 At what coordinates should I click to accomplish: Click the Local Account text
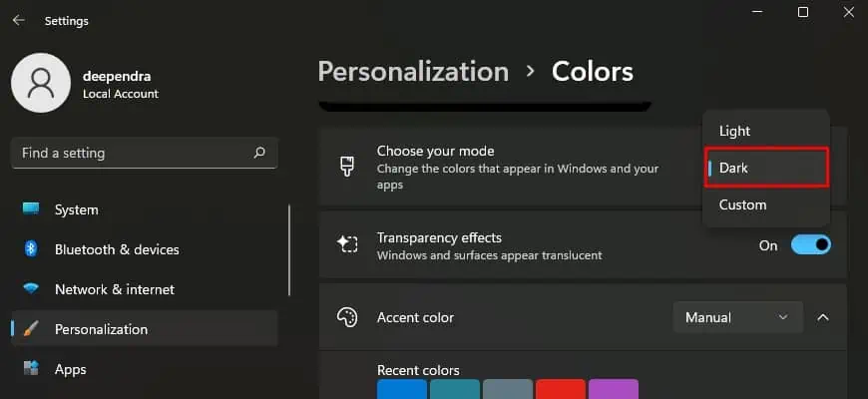coord(121,94)
